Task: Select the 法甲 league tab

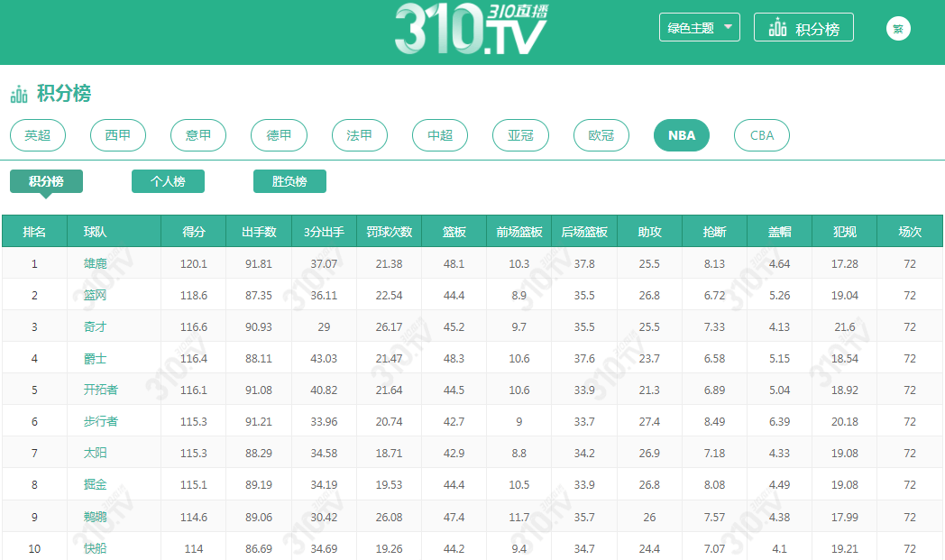Action: [x=360, y=135]
